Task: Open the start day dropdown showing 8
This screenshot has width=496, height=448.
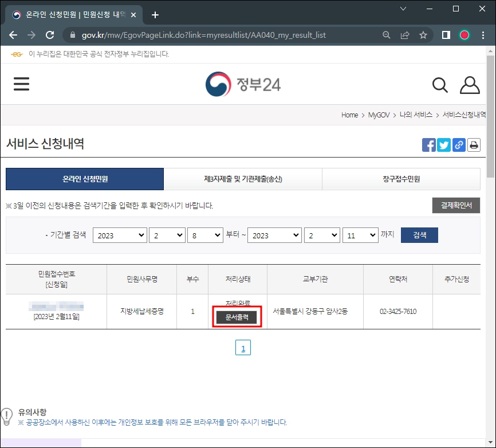Action: pos(205,235)
